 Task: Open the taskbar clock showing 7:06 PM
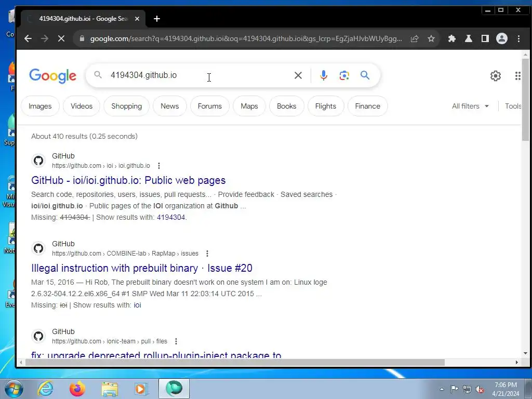(x=506, y=389)
